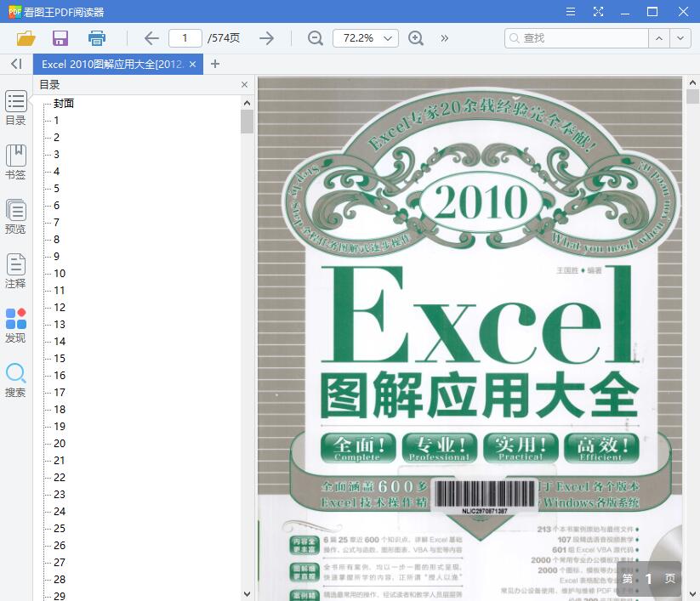Select outline entry 22
700x601 pixels.
[60, 478]
